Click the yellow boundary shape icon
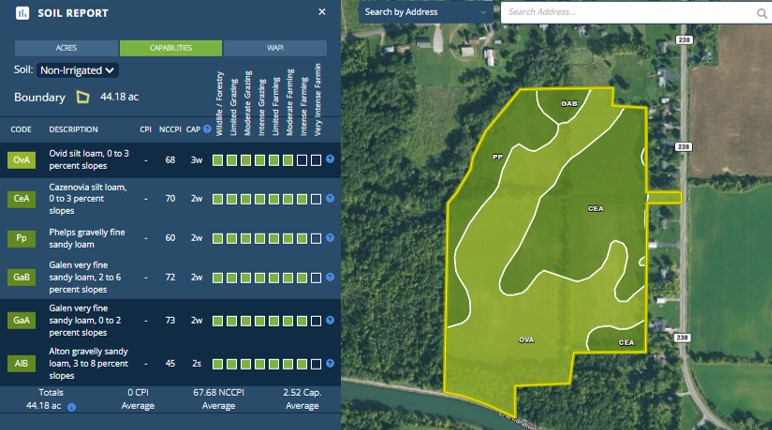Viewport: 772px width, 430px height. [84, 97]
